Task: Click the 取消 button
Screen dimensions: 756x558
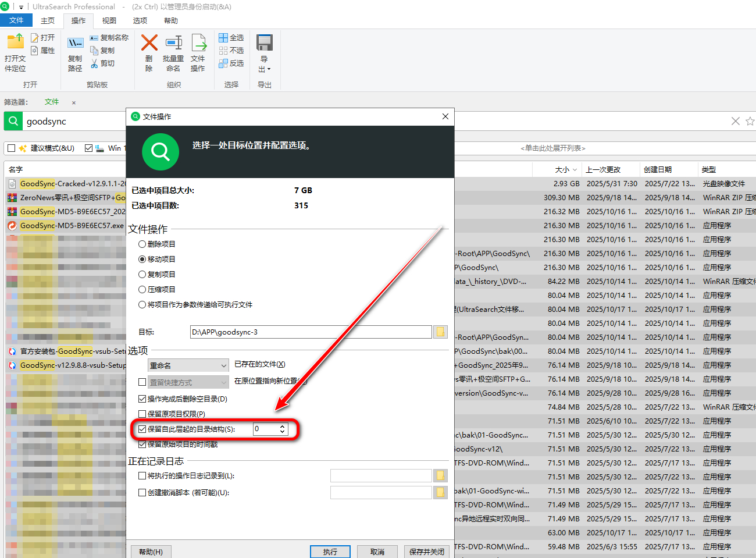Action: tap(377, 552)
